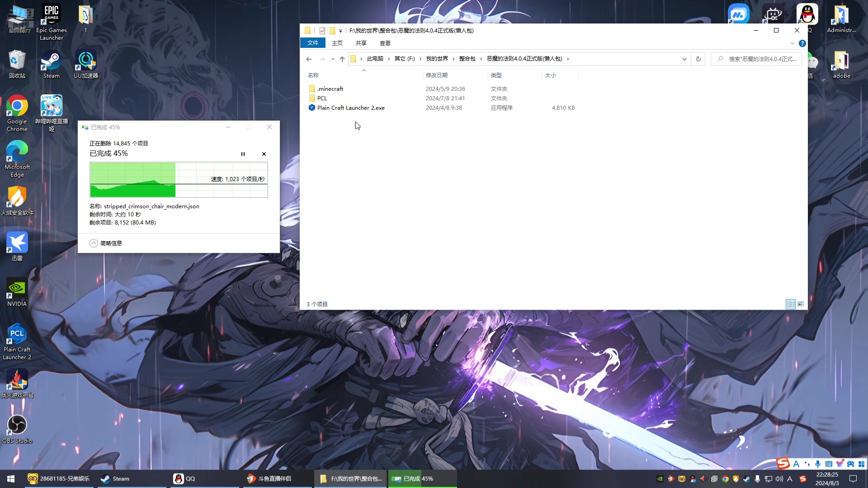Open the Windows Start menu
868x488 pixels.
pos(11,479)
